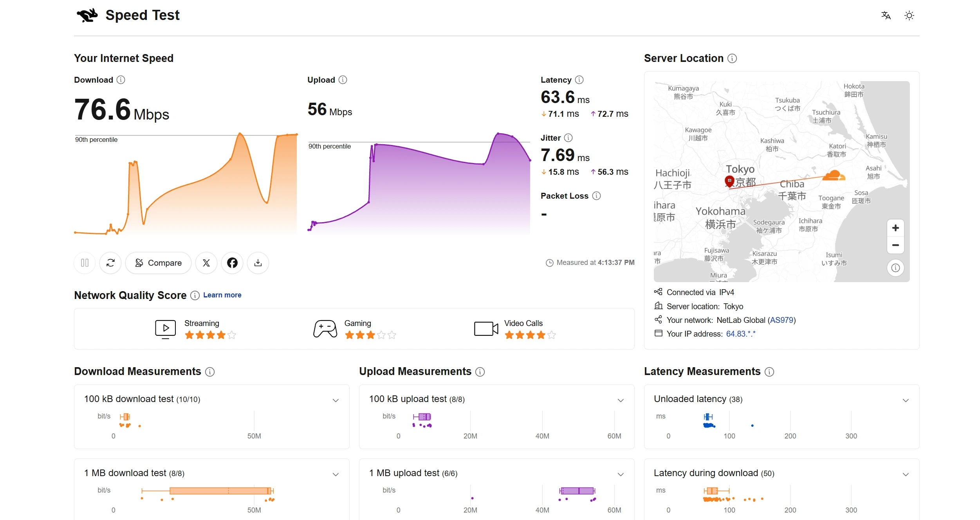Screen dimensions: 980x520
Task: Open the AS979 network link
Action: (781, 320)
